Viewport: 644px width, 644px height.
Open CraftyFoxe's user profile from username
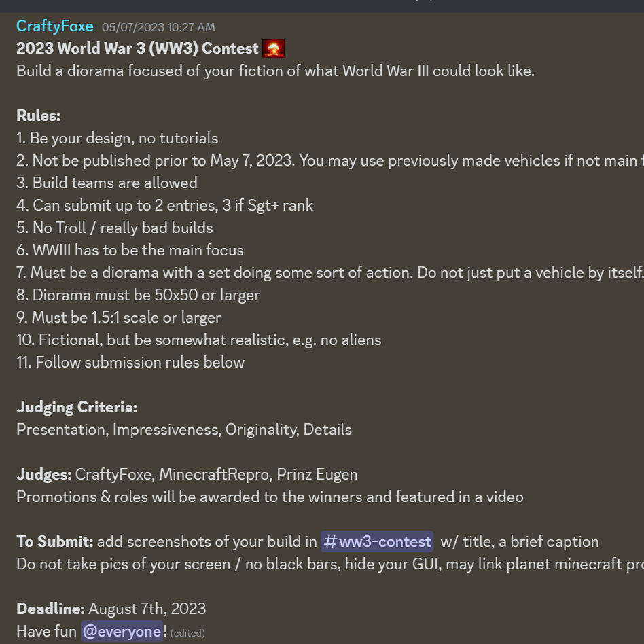coord(55,26)
